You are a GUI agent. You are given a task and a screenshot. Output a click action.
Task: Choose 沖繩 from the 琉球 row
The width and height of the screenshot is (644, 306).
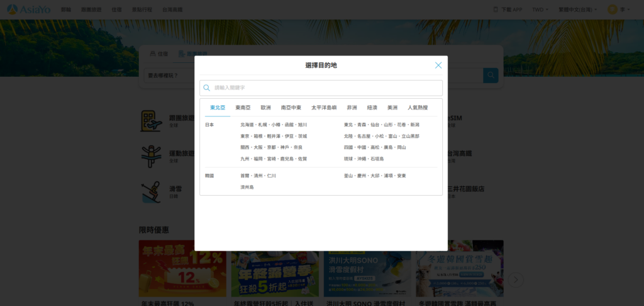point(362,159)
